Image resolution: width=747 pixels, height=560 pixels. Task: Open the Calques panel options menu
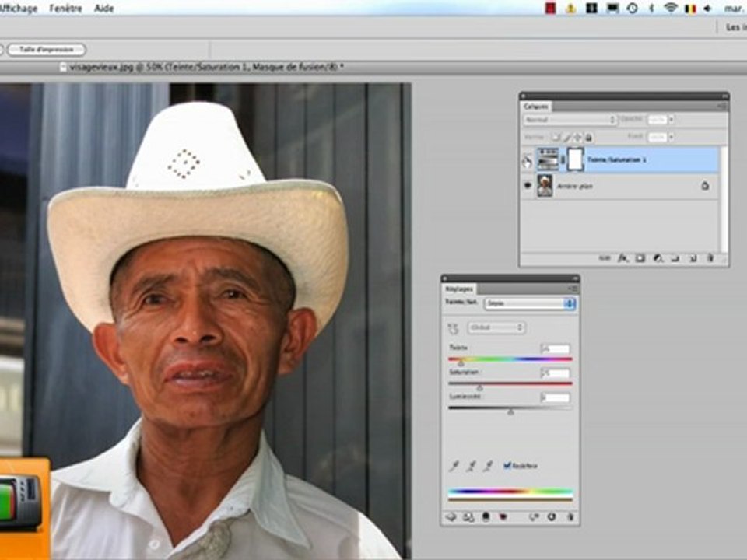coord(722,107)
